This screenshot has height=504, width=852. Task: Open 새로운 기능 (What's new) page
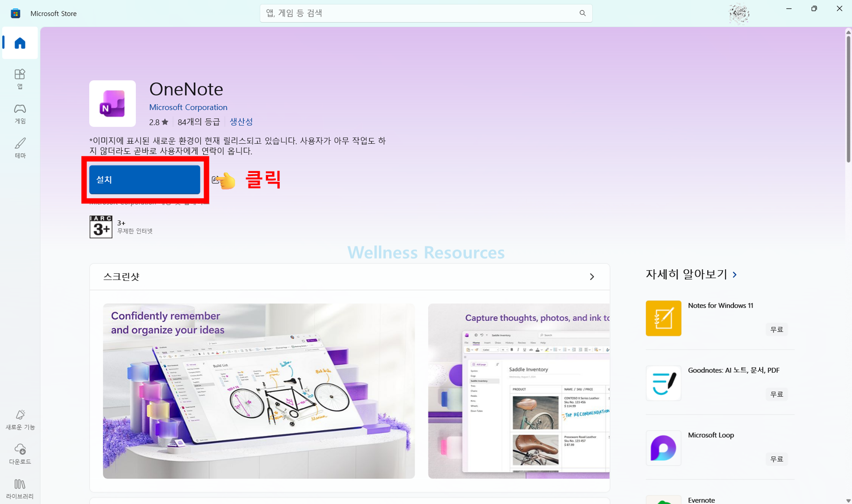pos(20,420)
